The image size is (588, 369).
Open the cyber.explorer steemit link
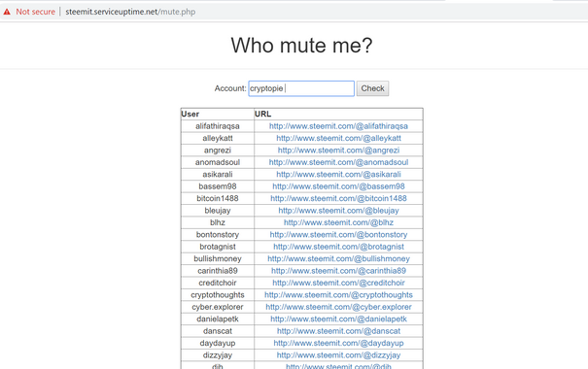coord(338,307)
